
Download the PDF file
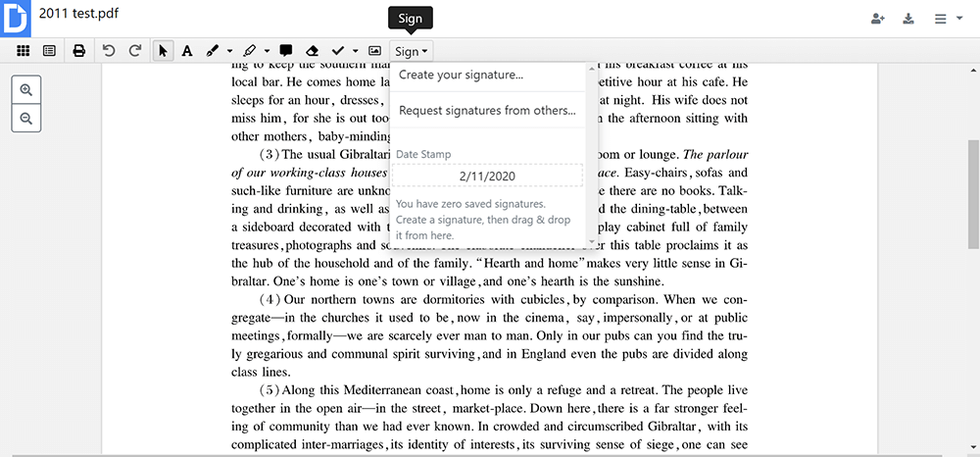908,19
